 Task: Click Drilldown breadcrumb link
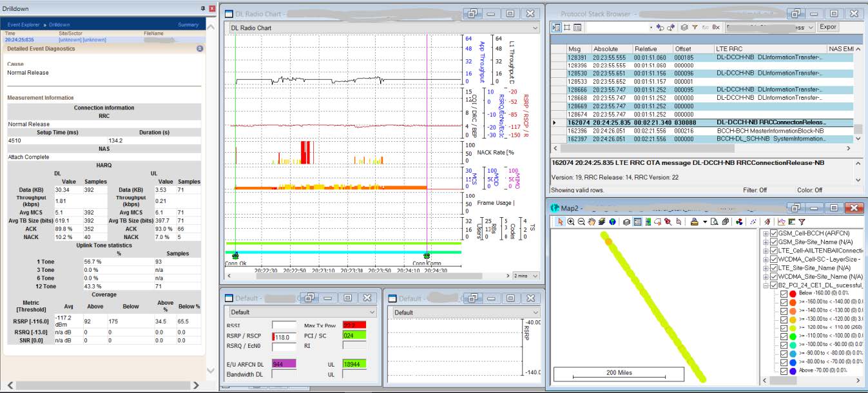click(60, 25)
